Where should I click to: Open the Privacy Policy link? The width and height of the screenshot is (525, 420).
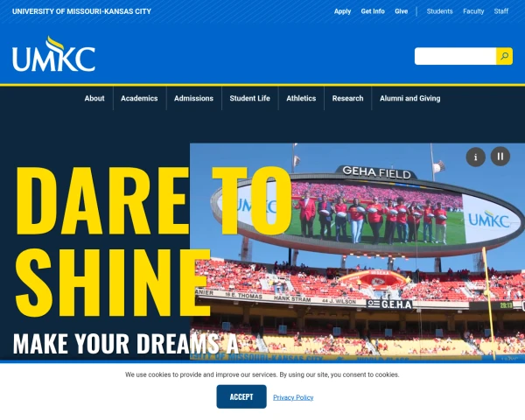pos(293,397)
